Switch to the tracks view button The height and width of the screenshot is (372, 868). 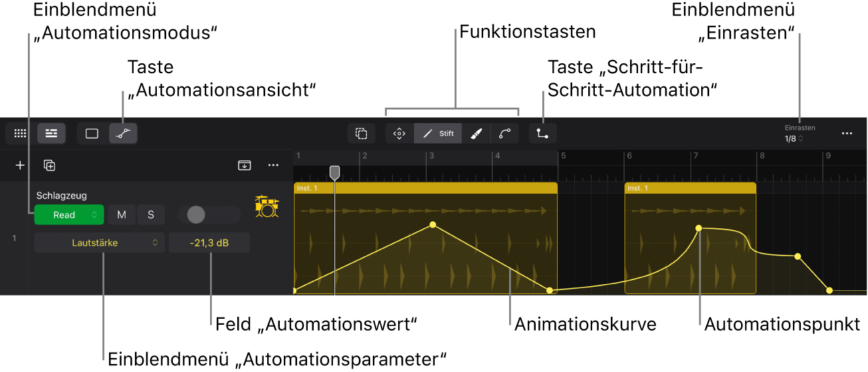(x=51, y=133)
